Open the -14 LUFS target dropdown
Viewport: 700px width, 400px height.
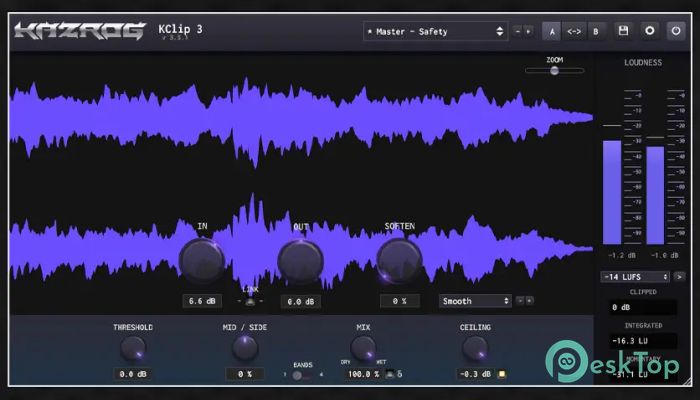[x=635, y=277]
